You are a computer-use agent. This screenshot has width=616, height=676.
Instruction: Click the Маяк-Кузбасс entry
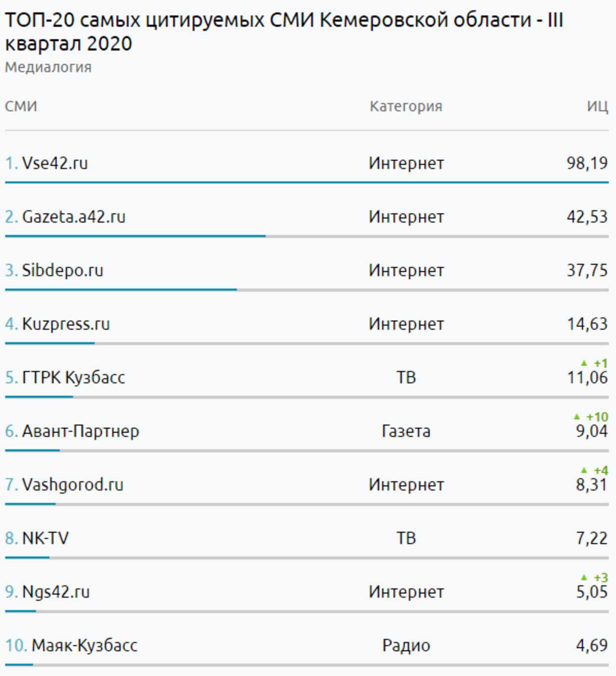(x=84, y=645)
